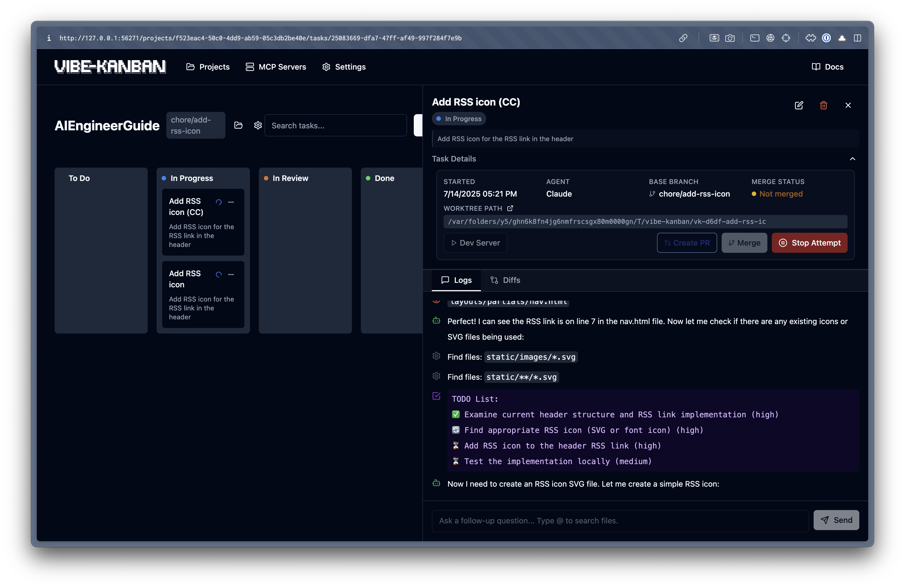Click the cloud icon in browser toolbar
Screen dimensions: 905x588
[x=842, y=38]
